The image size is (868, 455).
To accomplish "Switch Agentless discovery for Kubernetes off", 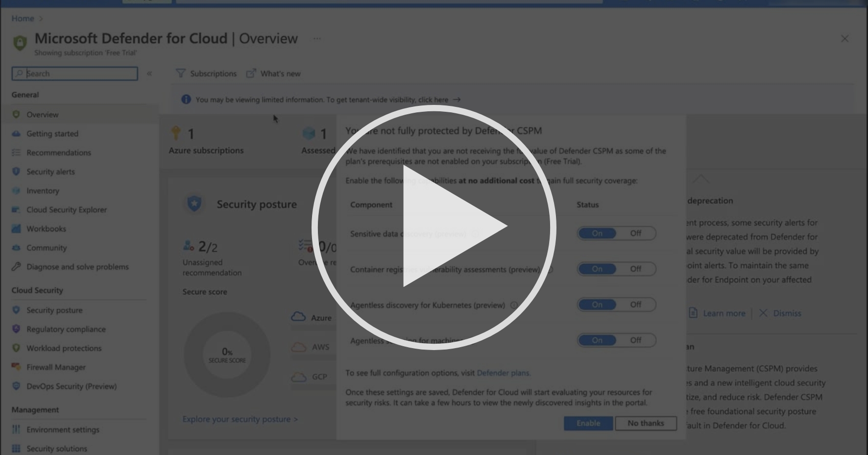I will coord(636,304).
